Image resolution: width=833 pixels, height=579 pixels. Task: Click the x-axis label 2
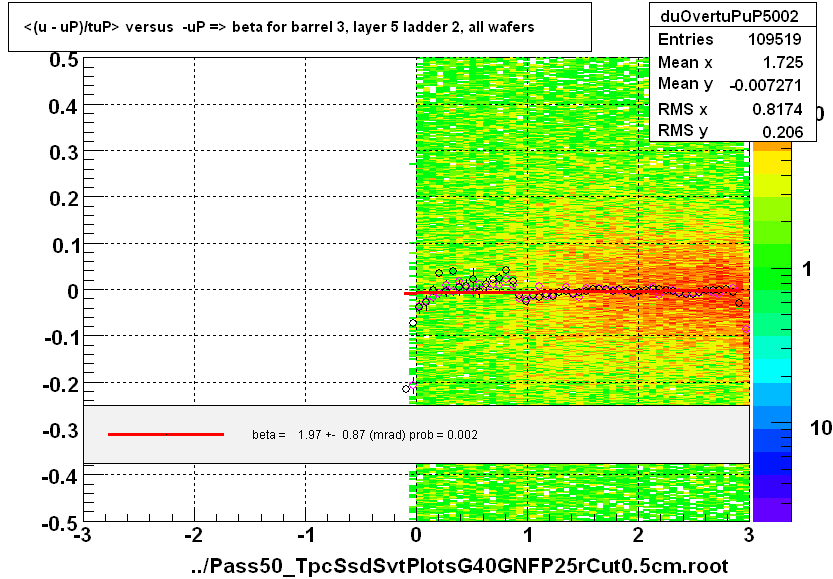tap(638, 534)
